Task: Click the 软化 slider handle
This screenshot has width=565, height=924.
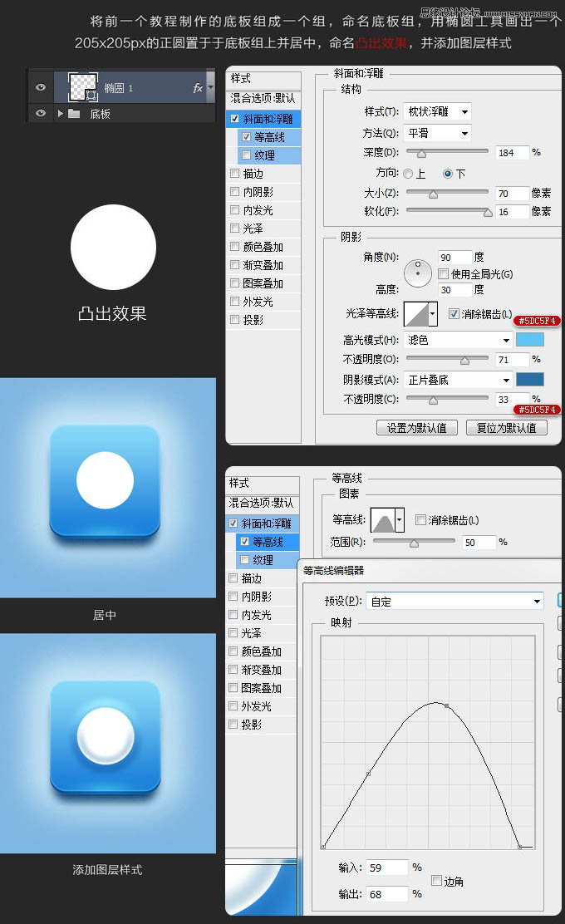Action: [x=488, y=213]
